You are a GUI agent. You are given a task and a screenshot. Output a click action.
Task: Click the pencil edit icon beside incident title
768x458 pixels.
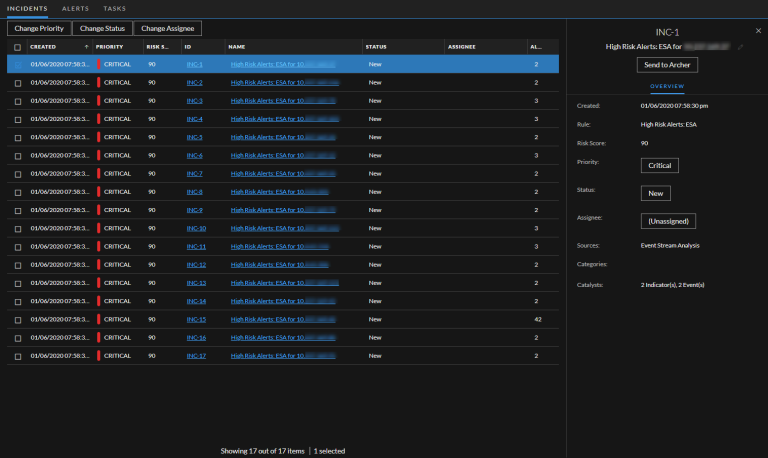[x=741, y=46]
